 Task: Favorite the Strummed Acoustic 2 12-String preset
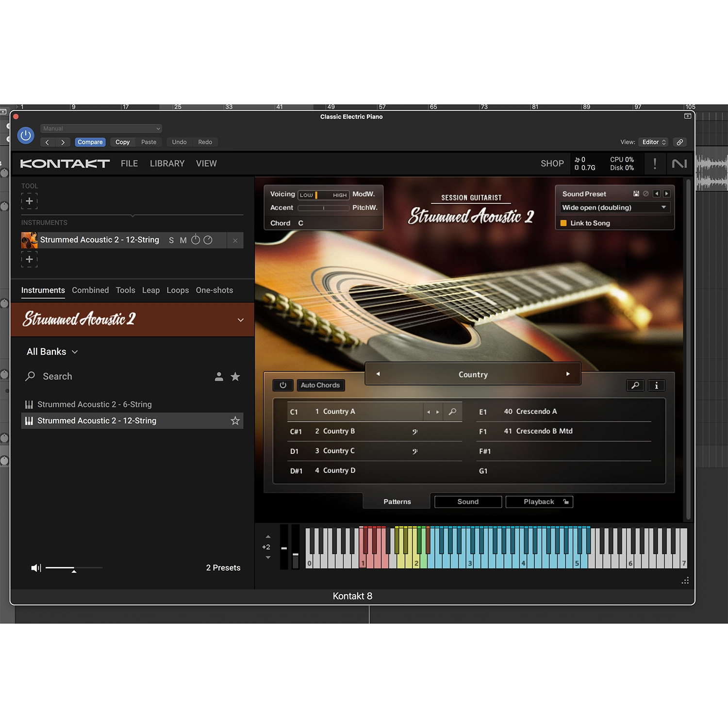pyautogui.click(x=235, y=421)
